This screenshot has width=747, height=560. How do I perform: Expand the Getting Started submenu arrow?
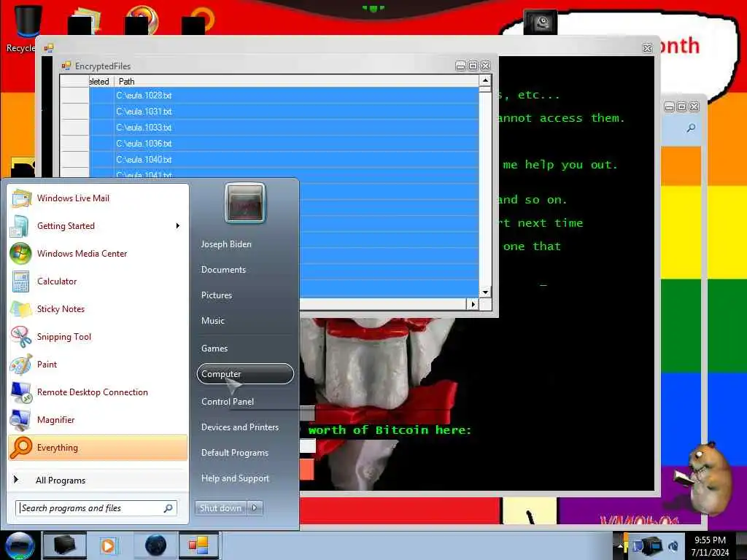(178, 226)
